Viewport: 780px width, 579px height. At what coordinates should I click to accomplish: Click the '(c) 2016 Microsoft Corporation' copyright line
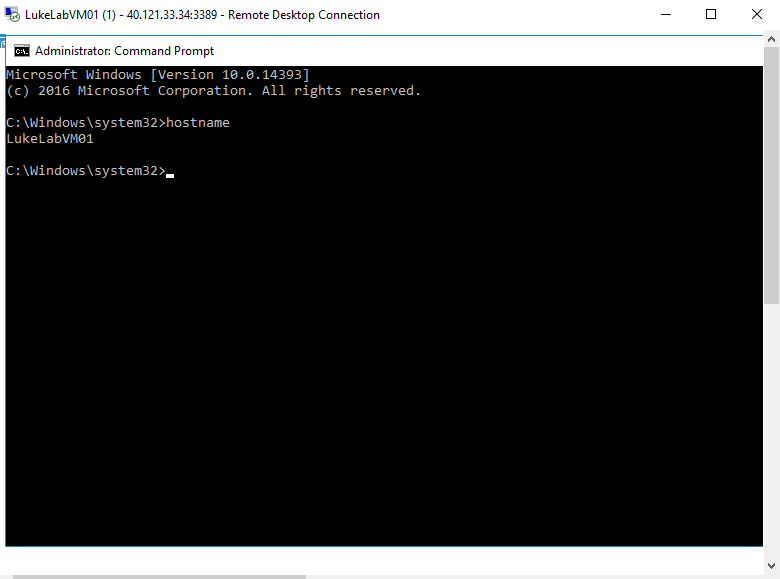click(213, 91)
